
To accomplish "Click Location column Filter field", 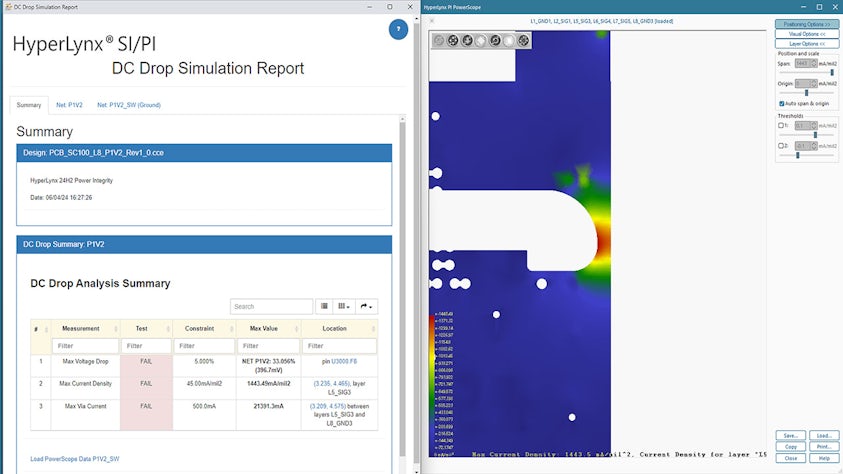I will [339, 346].
